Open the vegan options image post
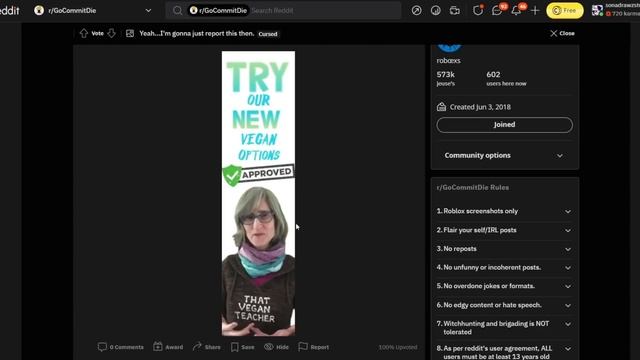The image size is (640, 360). (258, 193)
